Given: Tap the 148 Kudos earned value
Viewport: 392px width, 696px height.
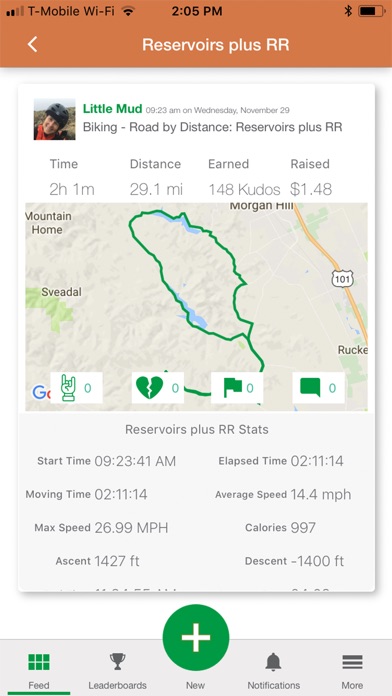Looking at the screenshot, I should click(x=245, y=190).
